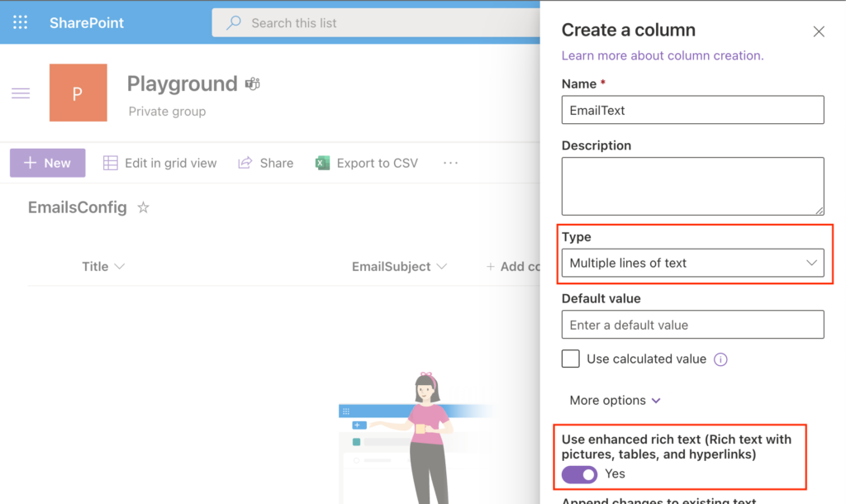Check Use calculated value
This screenshot has width=846, height=504.
(x=571, y=359)
